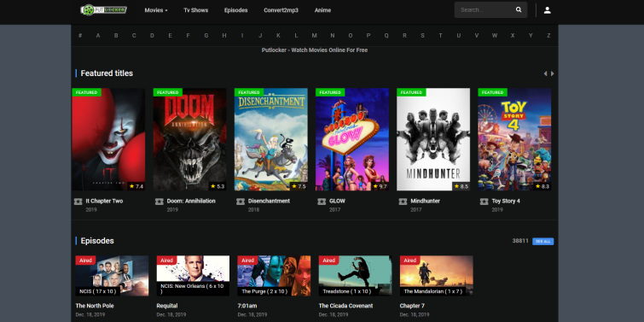Click film icon beside It Chapter Two
This screenshot has height=322, width=644.
pos(78,202)
